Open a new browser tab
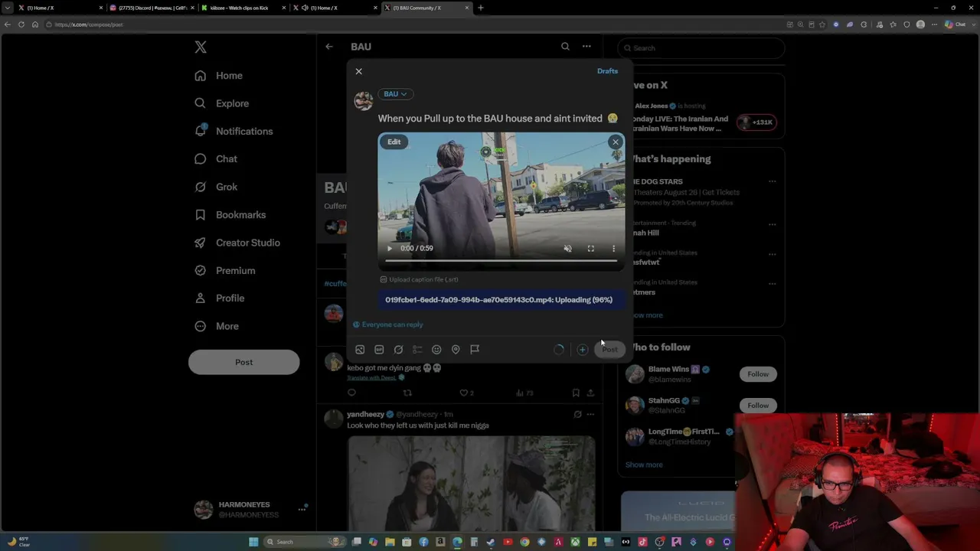 point(481,8)
